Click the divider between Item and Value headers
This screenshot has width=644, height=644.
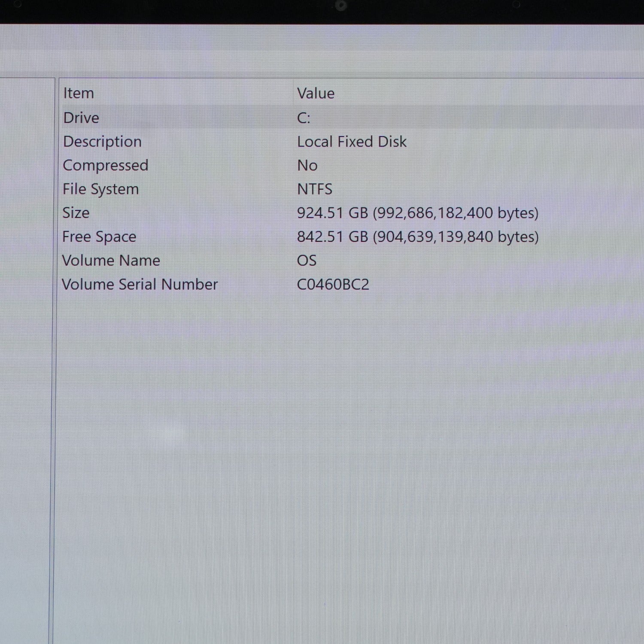coord(293,93)
